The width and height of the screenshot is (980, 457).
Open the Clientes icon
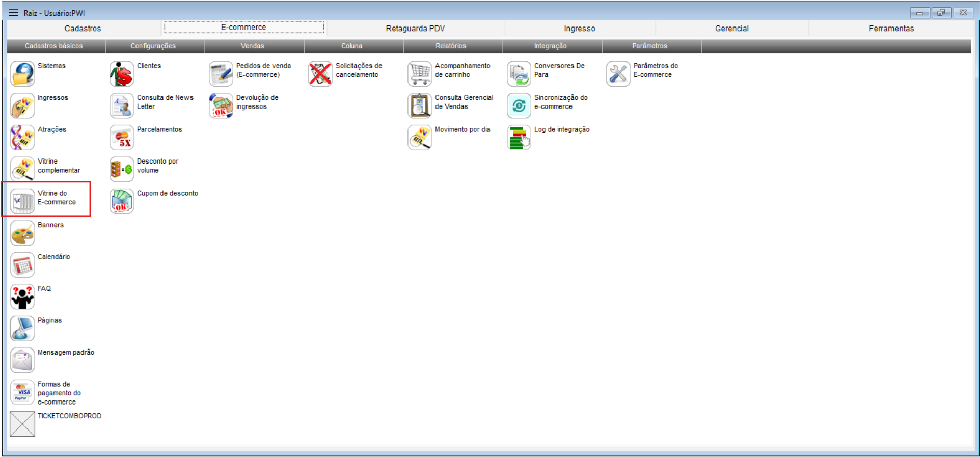(x=121, y=74)
